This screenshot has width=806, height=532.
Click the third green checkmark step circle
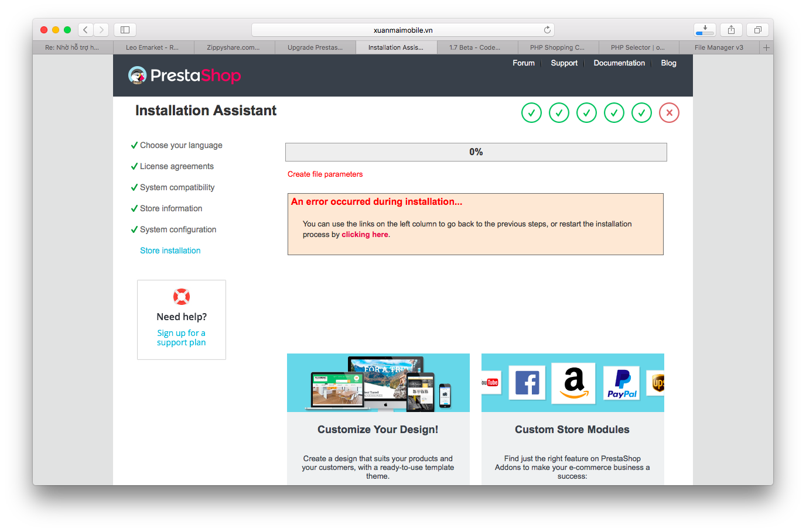click(x=586, y=113)
